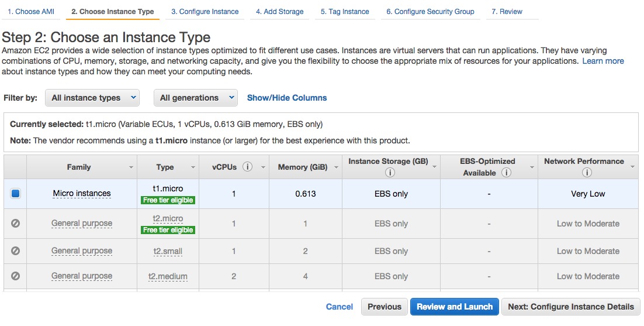Expand the Type column sort arrow
Viewport: 644px width, 326px height.
coord(193,167)
